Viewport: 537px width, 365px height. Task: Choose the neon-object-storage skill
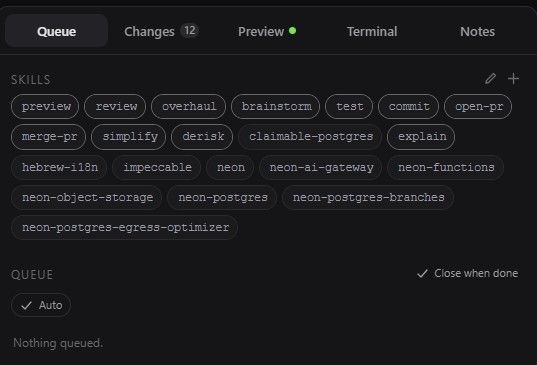pyautogui.click(x=87, y=198)
